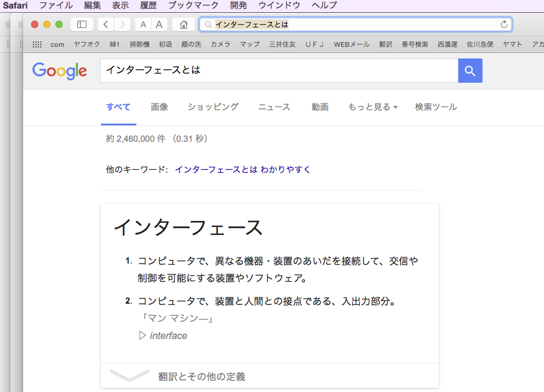
Task: Click the インターフェース definition heading
Action: coord(188,228)
